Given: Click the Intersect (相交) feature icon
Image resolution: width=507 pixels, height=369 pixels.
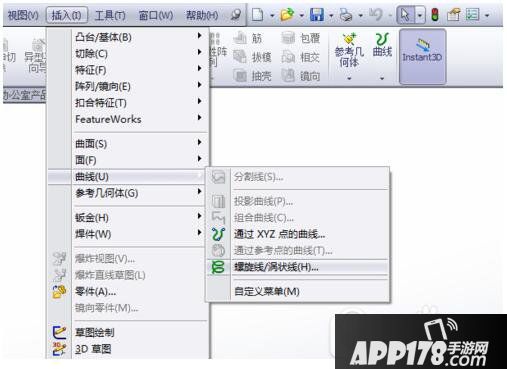Looking at the screenshot, I should [x=288, y=57].
